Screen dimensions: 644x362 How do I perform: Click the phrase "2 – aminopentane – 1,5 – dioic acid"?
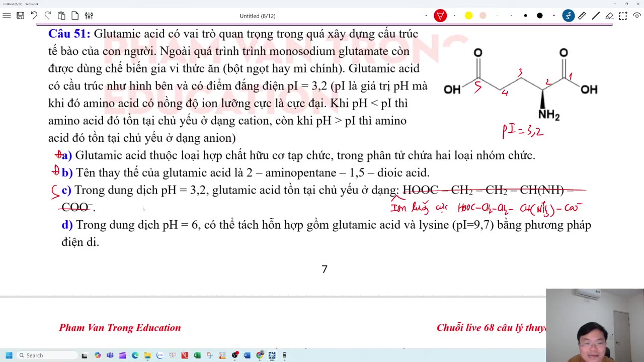pyautogui.click(x=338, y=173)
